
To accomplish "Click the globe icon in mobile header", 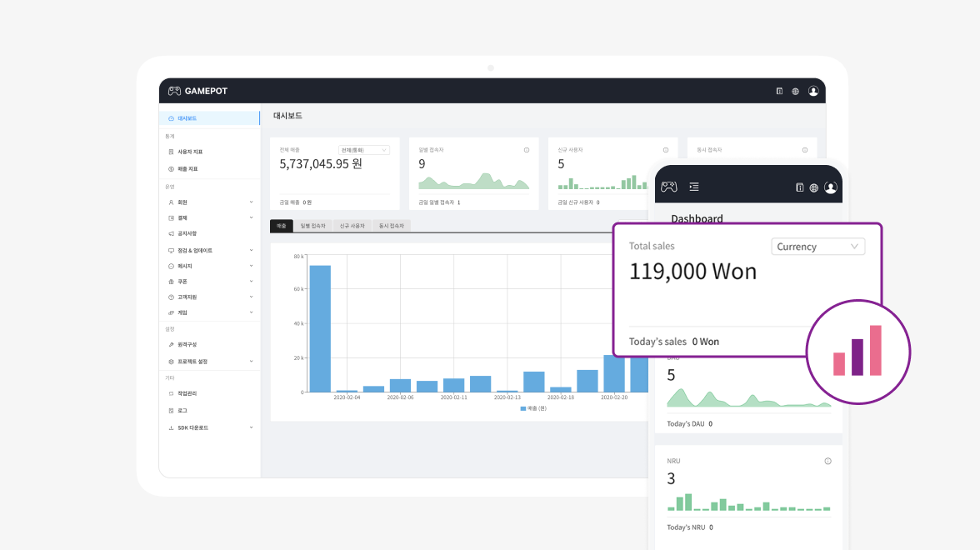I will click(813, 187).
